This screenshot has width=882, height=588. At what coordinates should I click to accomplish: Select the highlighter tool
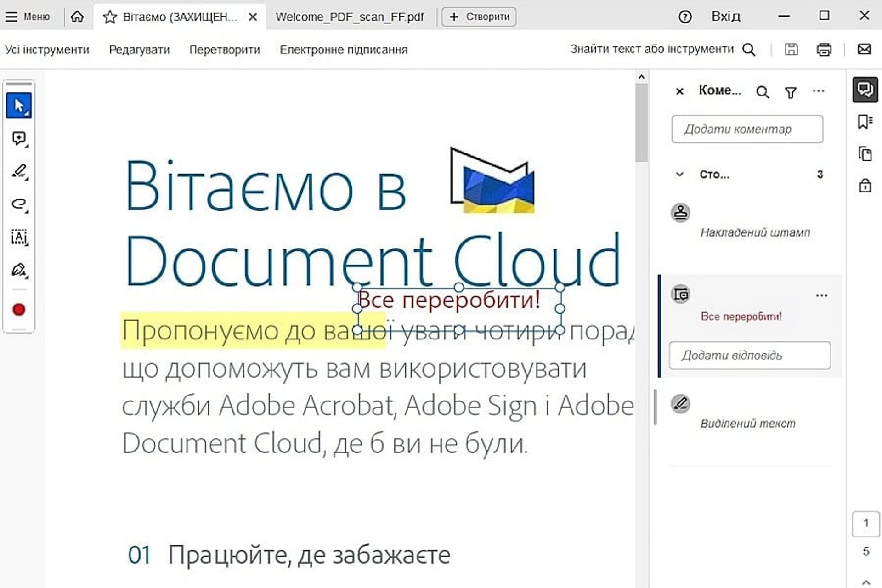tap(19, 172)
